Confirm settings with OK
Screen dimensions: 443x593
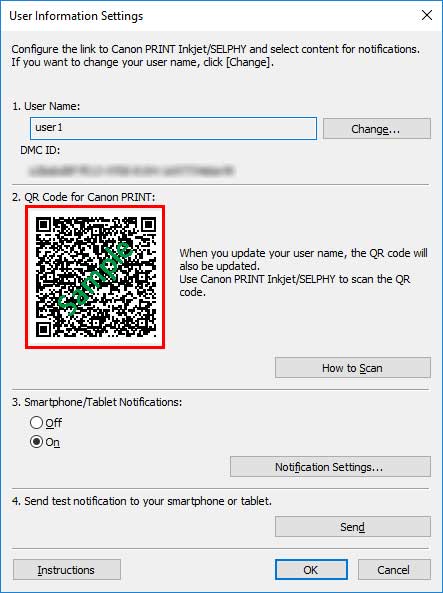tap(311, 570)
